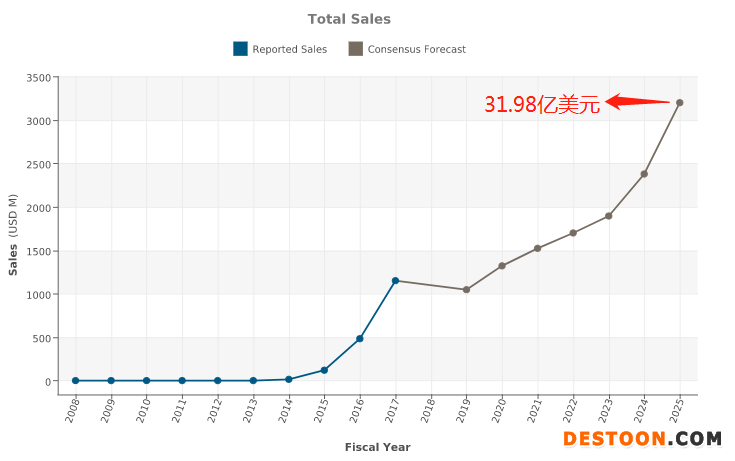The image size is (735, 461).
Task: Click the Total Sales chart title
Action: click(x=349, y=19)
